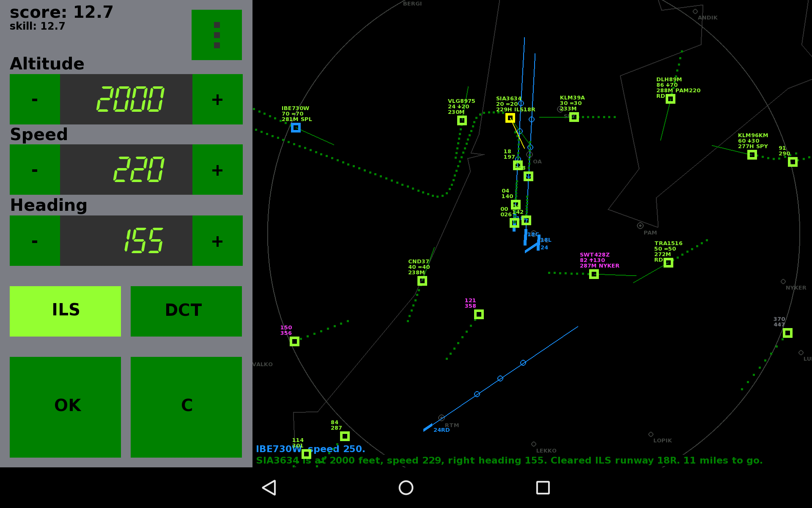Increase heading with plus button
The image size is (812, 508).
(x=217, y=240)
